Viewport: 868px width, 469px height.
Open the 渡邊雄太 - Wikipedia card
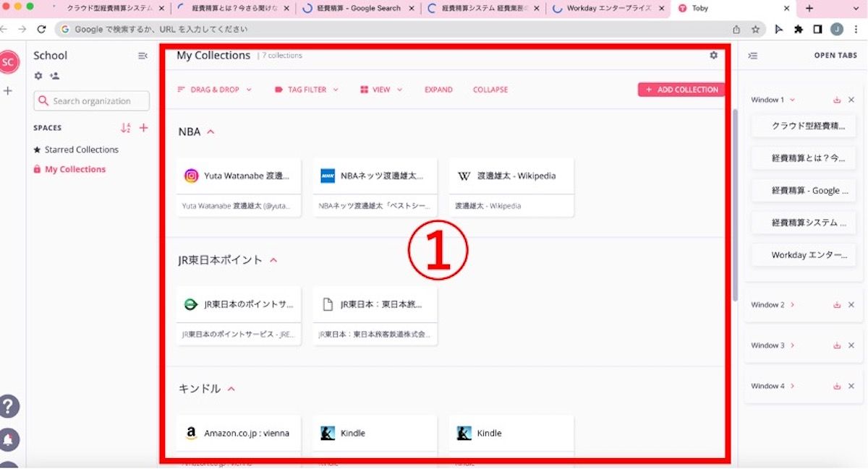[511, 187]
